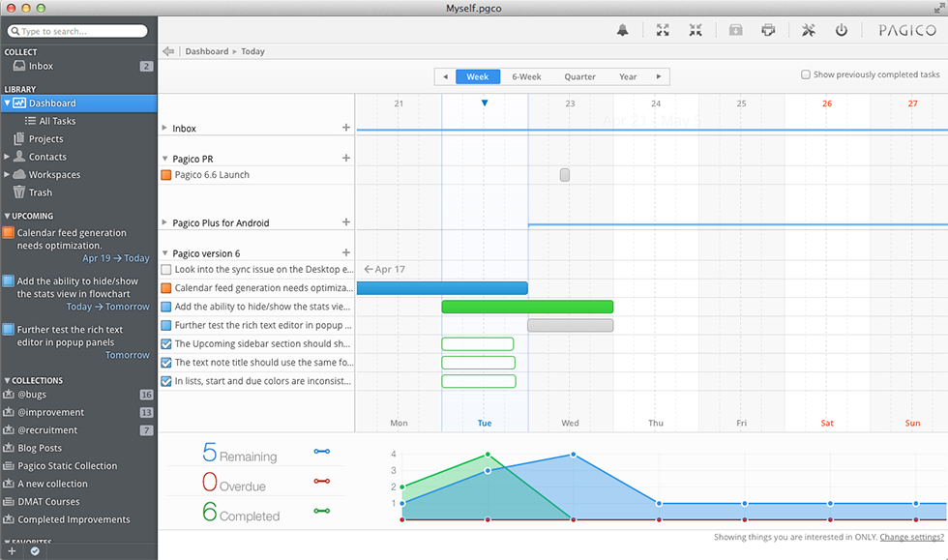
Task: Collapse the UPCOMING sidebar section
Action: [7, 216]
